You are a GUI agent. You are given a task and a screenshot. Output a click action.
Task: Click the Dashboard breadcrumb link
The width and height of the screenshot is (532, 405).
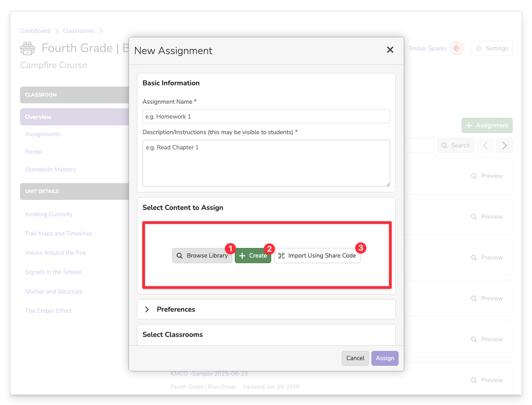[x=35, y=31]
